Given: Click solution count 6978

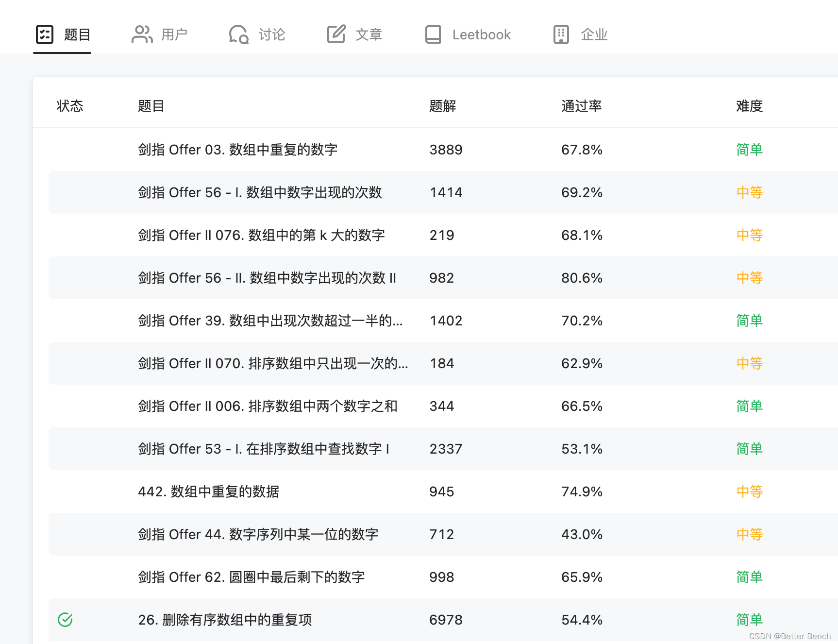Looking at the screenshot, I should [x=446, y=620].
